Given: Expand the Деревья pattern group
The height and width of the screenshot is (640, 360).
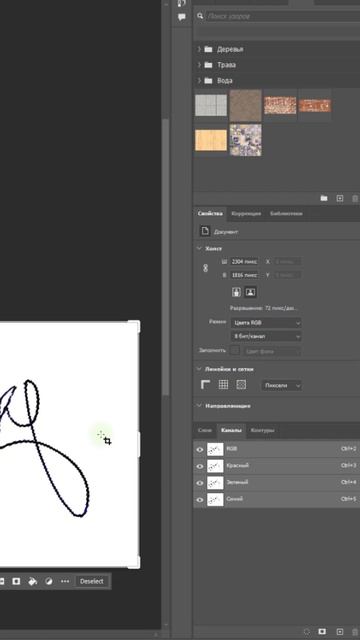Looking at the screenshot, I should (199, 49).
